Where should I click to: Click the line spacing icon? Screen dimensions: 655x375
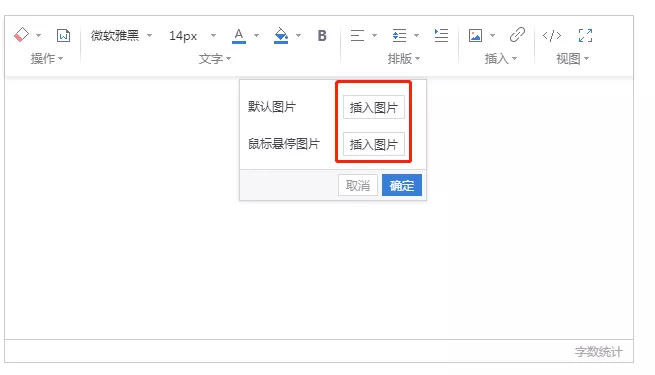pyautogui.click(x=399, y=35)
